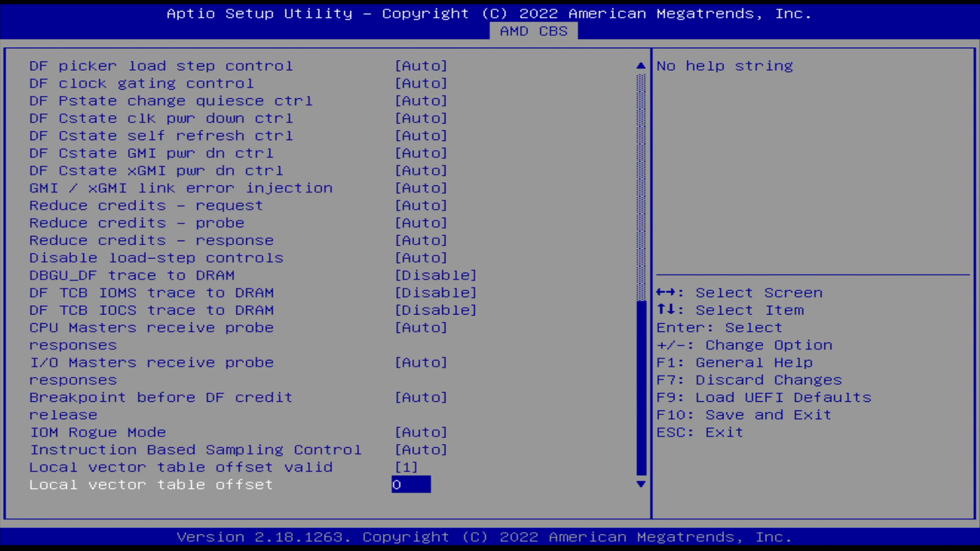980x551 pixels.
Task: Select GMI / xGMI link error injection label
Action: point(181,188)
